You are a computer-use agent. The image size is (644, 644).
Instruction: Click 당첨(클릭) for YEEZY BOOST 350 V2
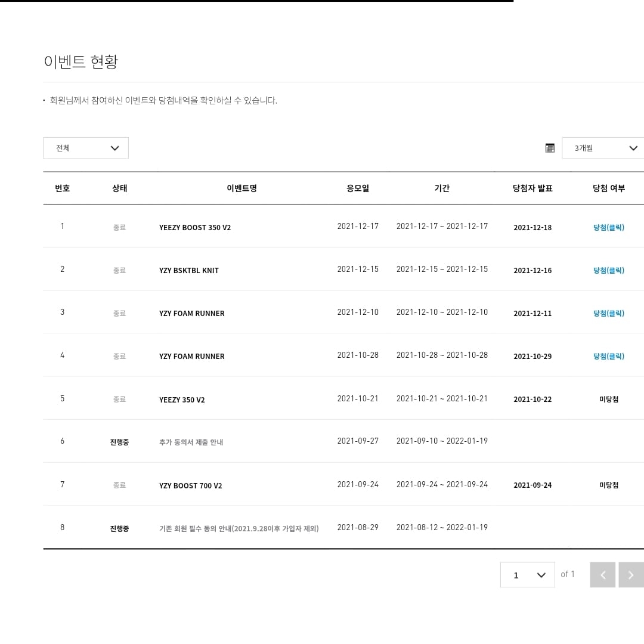609,228
